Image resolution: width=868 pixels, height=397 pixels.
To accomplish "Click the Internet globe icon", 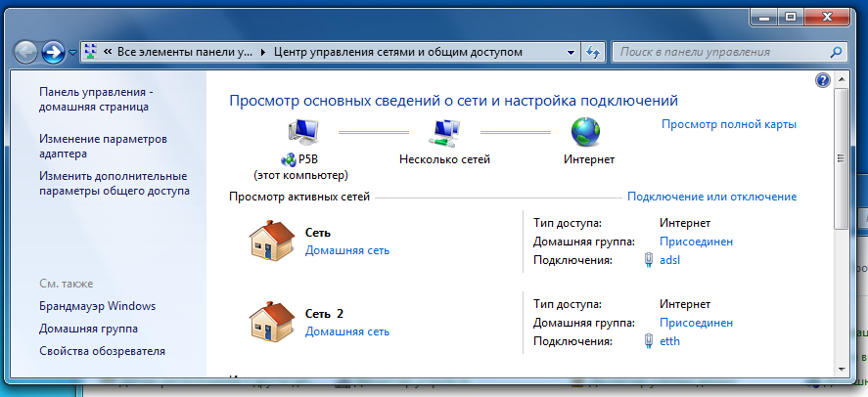I will point(585,133).
